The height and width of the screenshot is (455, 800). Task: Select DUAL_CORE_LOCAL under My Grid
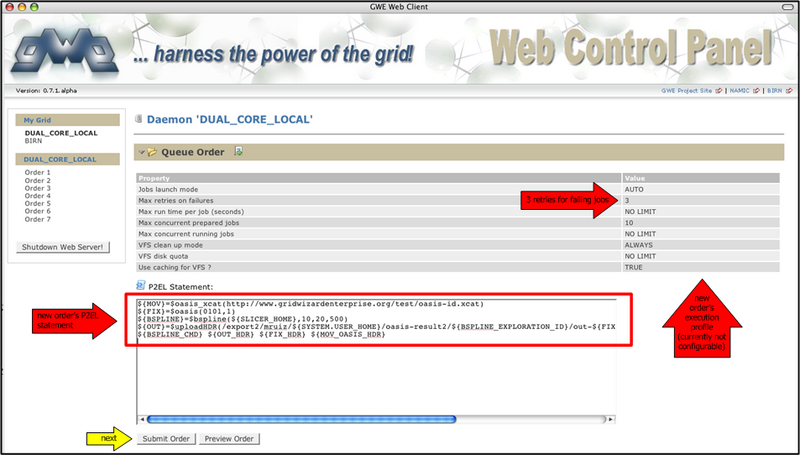(x=60, y=133)
